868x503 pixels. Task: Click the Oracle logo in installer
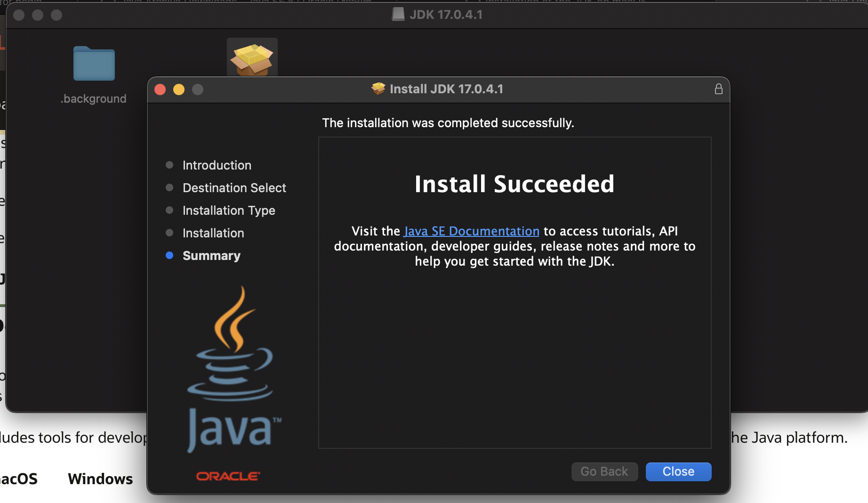tap(228, 476)
